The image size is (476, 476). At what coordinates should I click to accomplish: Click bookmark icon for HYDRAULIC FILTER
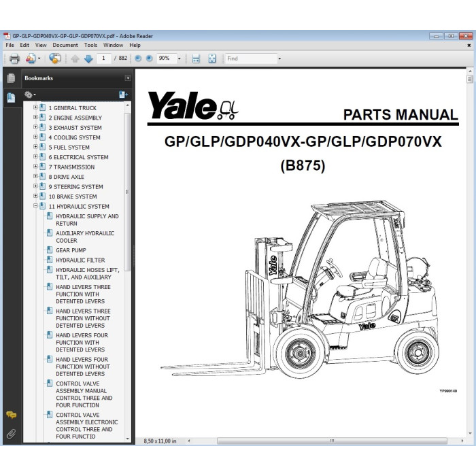(x=49, y=260)
